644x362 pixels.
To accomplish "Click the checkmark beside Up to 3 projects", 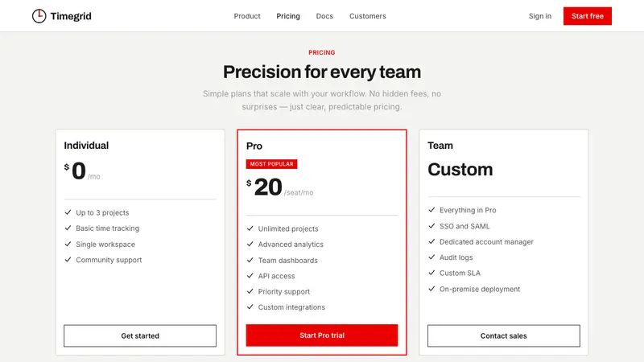I will tap(68, 212).
